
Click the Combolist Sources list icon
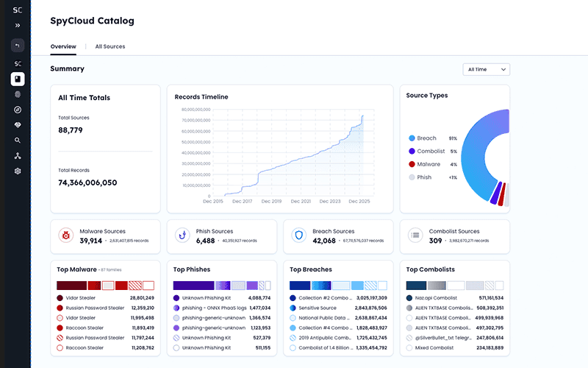[415, 236]
